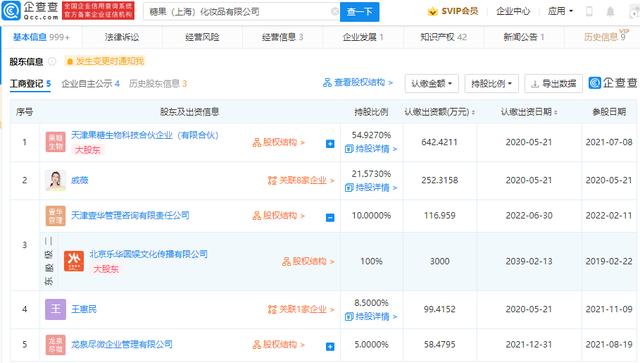Image resolution: width=640 pixels, height=363 pixels.
Task: Collapse 天津壹华管理咨询 row with minus icon
Action: point(330,218)
